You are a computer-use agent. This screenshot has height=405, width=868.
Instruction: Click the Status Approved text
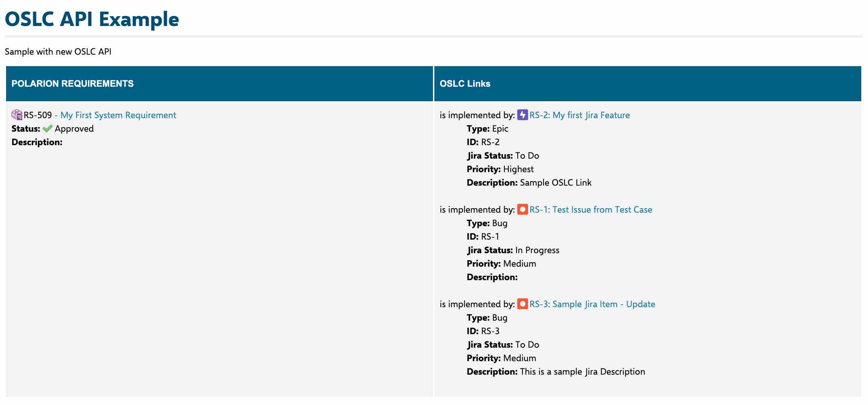coord(74,129)
